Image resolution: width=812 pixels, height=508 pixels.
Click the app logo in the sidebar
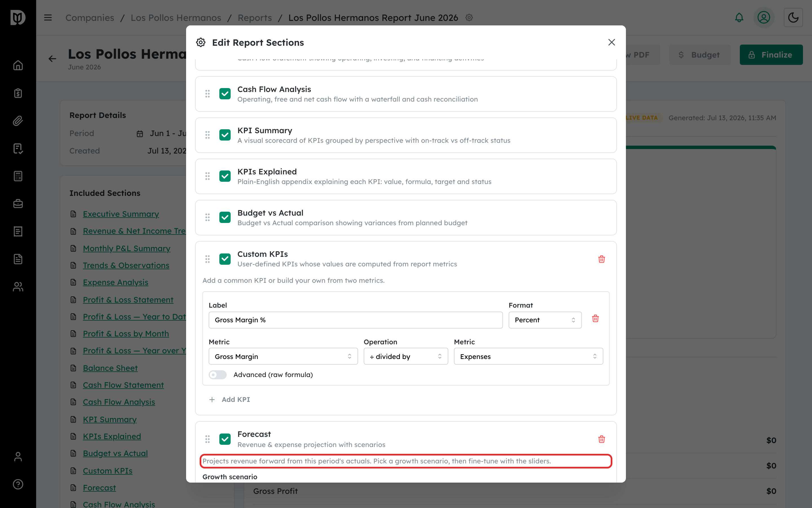(18, 17)
